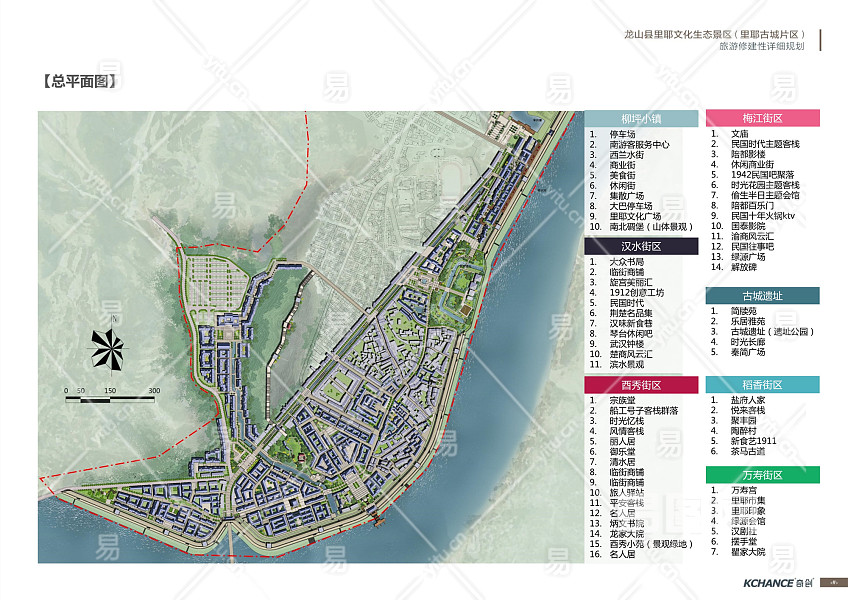Click the legend entry 滨水景观

point(627,365)
